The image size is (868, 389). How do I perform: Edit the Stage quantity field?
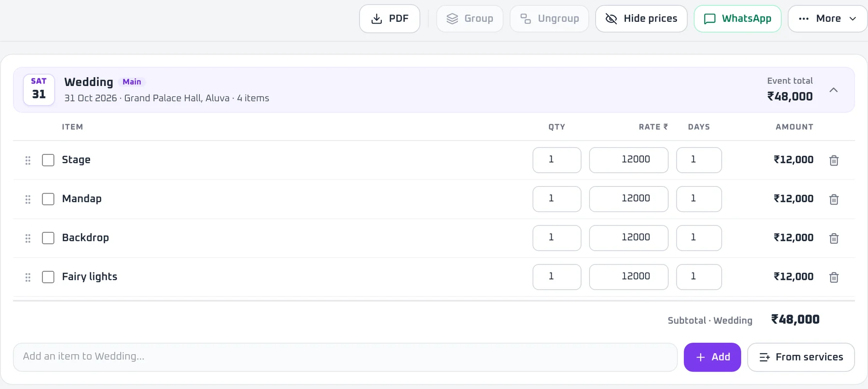[x=557, y=160]
